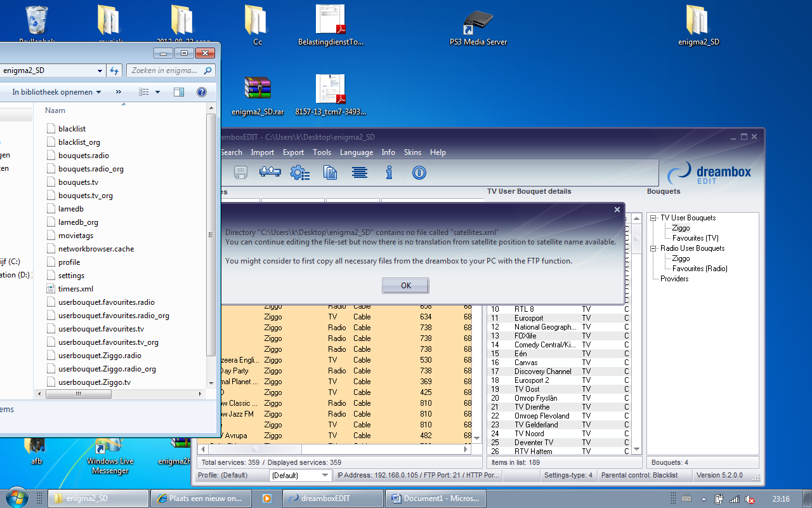812x508 pixels.
Task: Click the network signal tray icon
Action: tap(735, 498)
